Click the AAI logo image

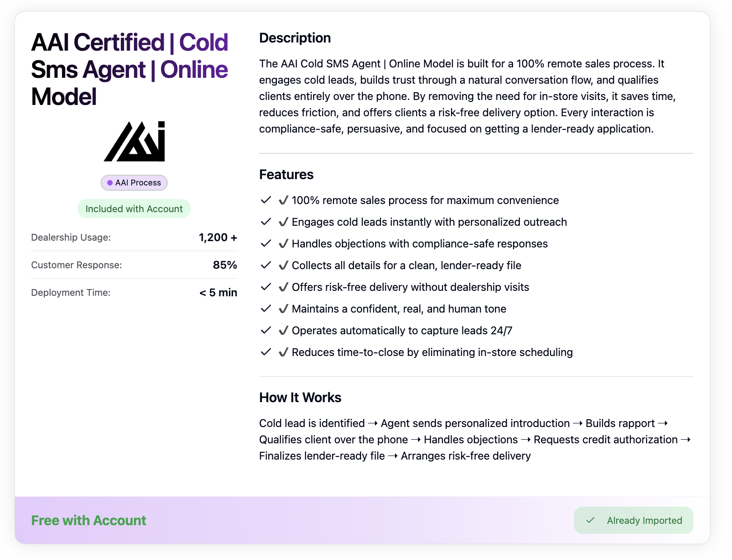134,141
